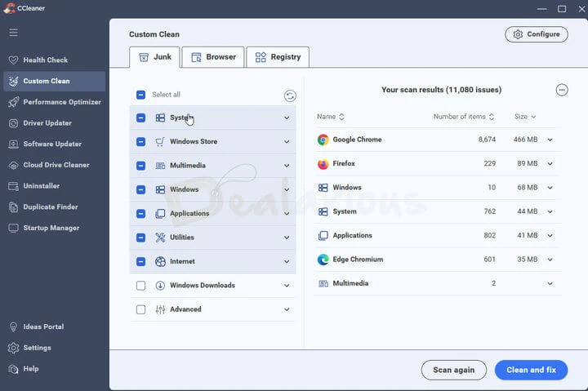Enable the Advanced checkbox
588x391 pixels.
141,309
